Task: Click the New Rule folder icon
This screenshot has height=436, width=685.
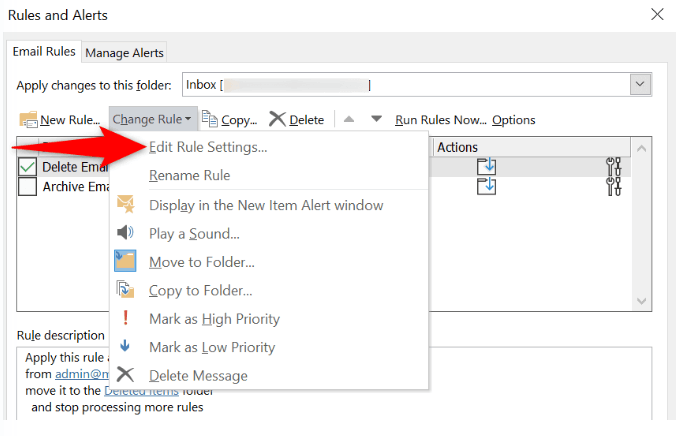Action: tap(29, 119)
